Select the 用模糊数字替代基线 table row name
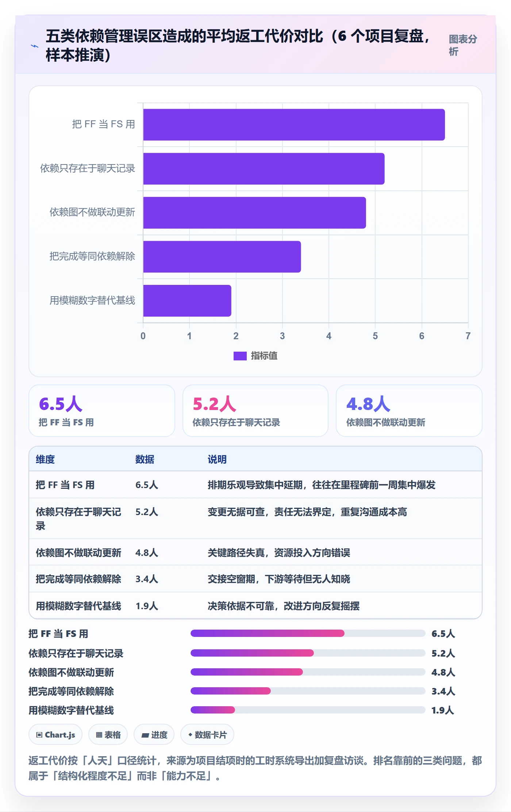 point(78,606)
